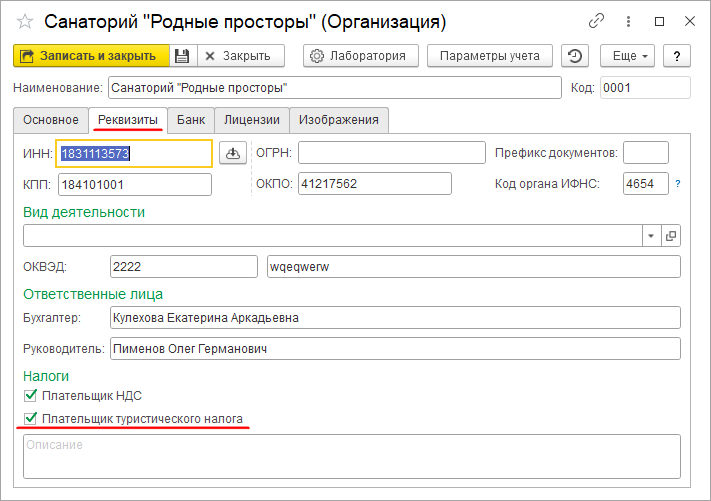Click the Руководитель name field
This screenshot has height=501, width=711.
tap(395, 349)
